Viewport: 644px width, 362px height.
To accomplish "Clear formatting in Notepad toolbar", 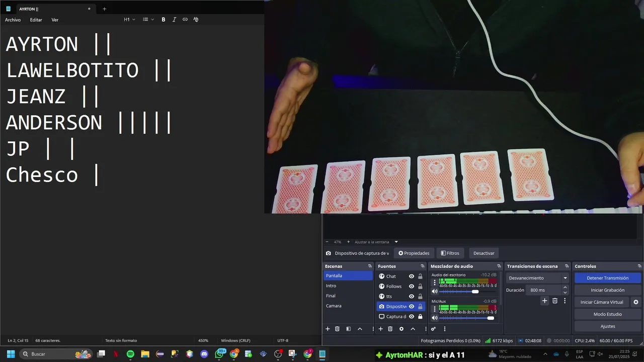I will click(196, 20).
